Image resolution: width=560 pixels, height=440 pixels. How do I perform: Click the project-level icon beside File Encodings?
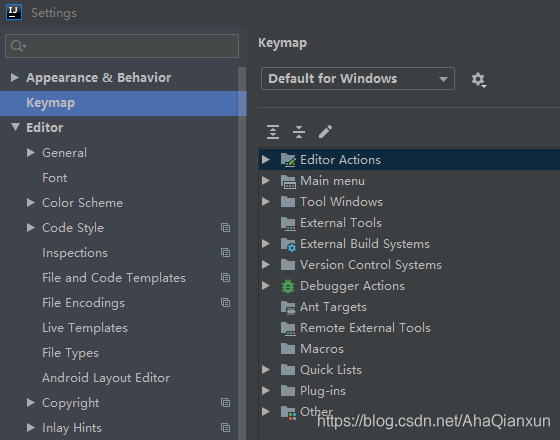coord(225,302)
